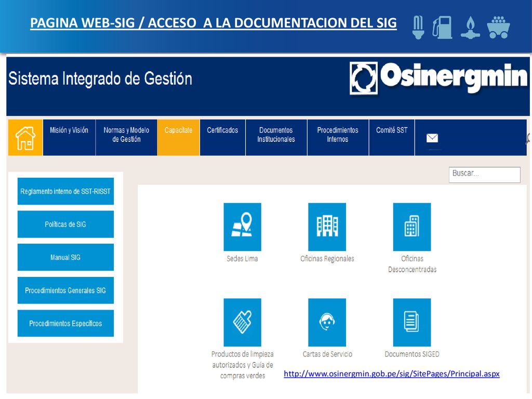Open the Misión y Visión menu

[x=69, y=137]
